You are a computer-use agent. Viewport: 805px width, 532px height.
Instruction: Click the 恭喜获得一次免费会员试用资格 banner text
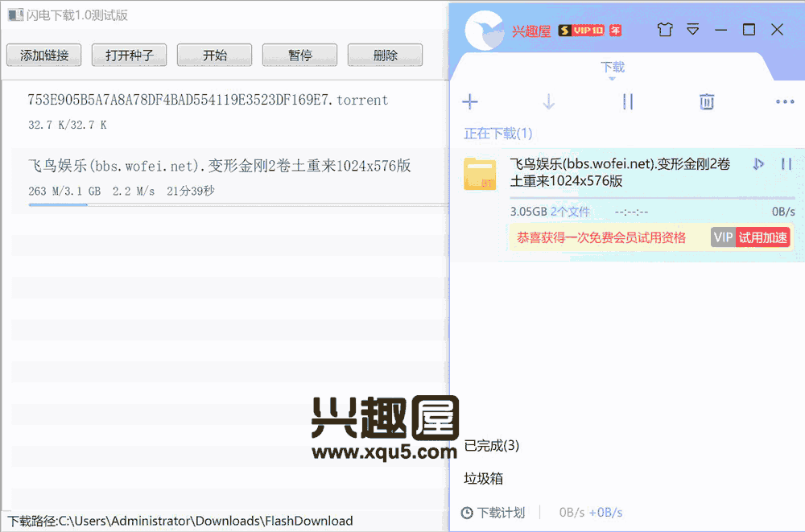point(601,237)
